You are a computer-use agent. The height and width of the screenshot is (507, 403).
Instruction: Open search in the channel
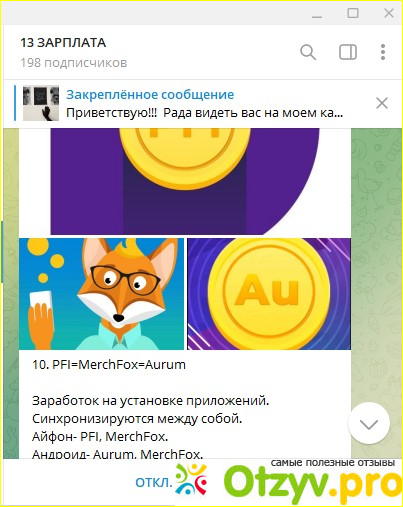click(x=308, y=52)
